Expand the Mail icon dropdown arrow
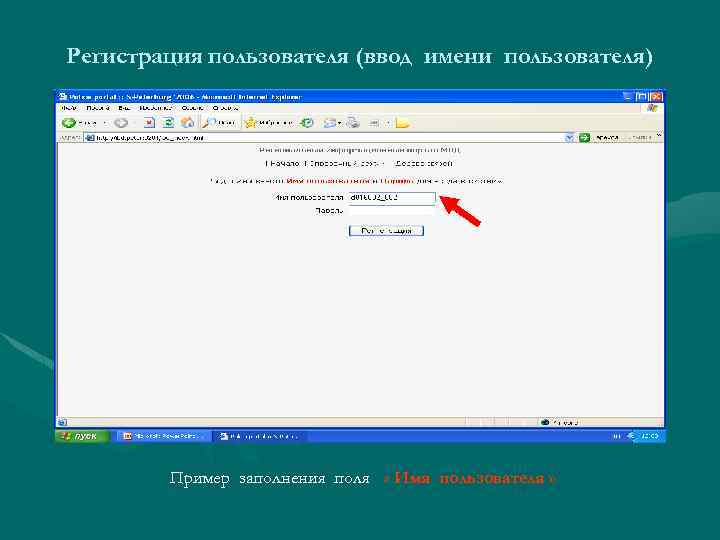Screen dimensions: 720x540 tap(339, 123)
